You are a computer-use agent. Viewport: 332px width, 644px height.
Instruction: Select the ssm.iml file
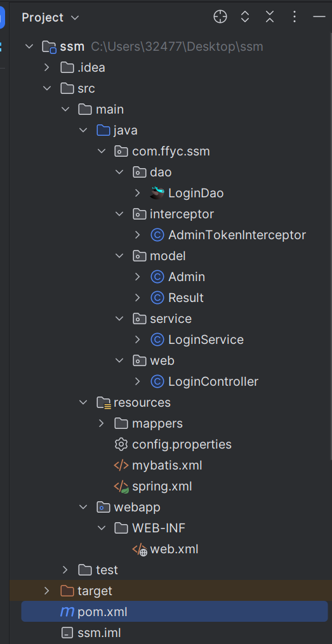coord(99,633)
